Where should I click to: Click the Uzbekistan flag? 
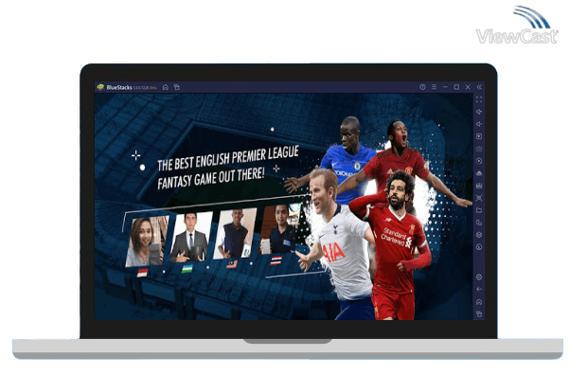coord(187,269)
